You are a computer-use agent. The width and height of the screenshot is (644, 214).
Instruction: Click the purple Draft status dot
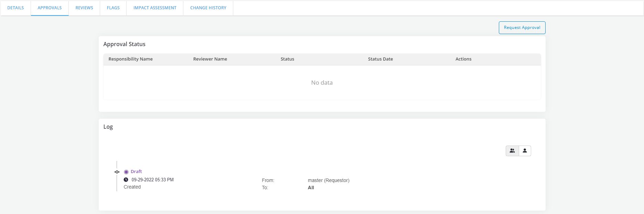(126, 172)
